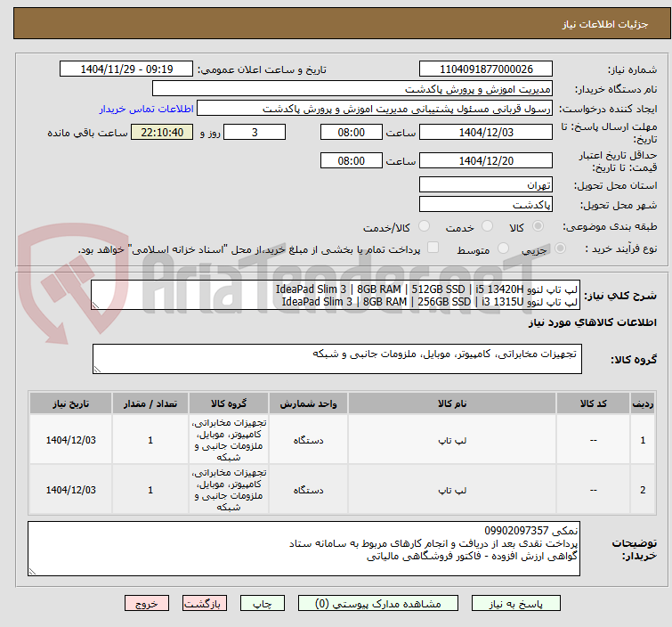Click the نام کالا column header

click(x=452, y=403)
